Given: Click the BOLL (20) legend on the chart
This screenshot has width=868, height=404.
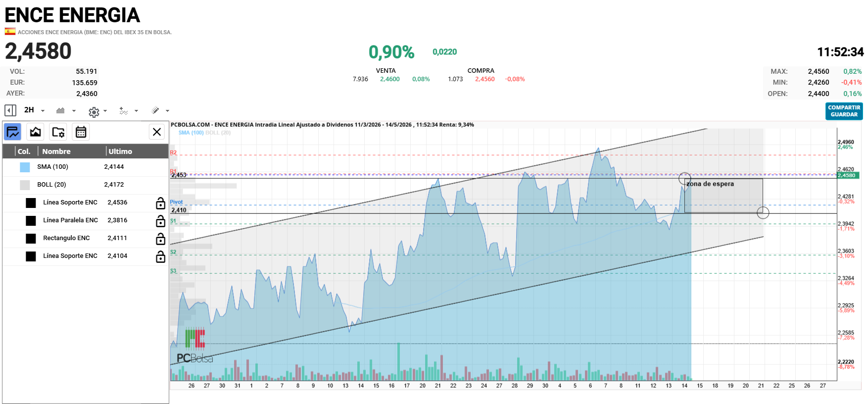Looking at the screenshot, I should point(218,133).
